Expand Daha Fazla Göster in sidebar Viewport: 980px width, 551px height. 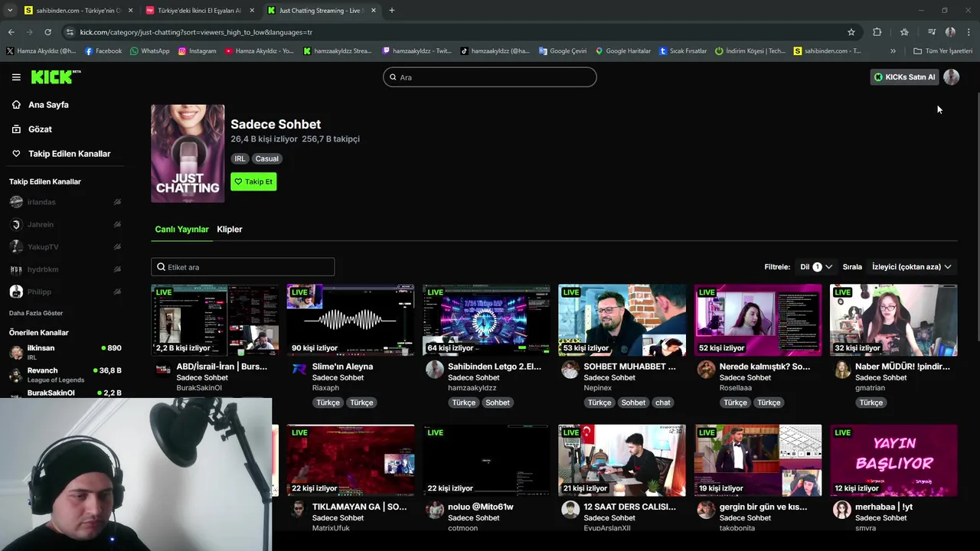click(36, 313)
